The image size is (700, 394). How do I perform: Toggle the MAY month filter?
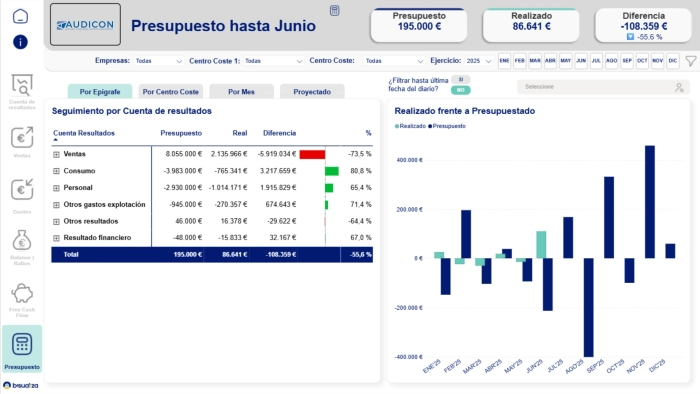566,61
